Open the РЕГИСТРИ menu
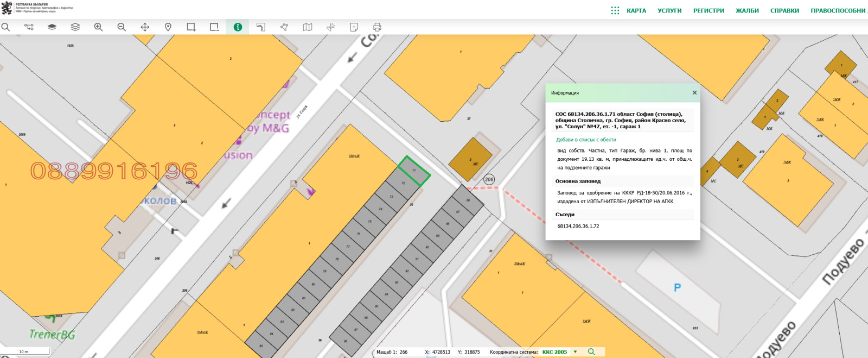This screenshot has height=358, width=868. (x=709, y=11)
